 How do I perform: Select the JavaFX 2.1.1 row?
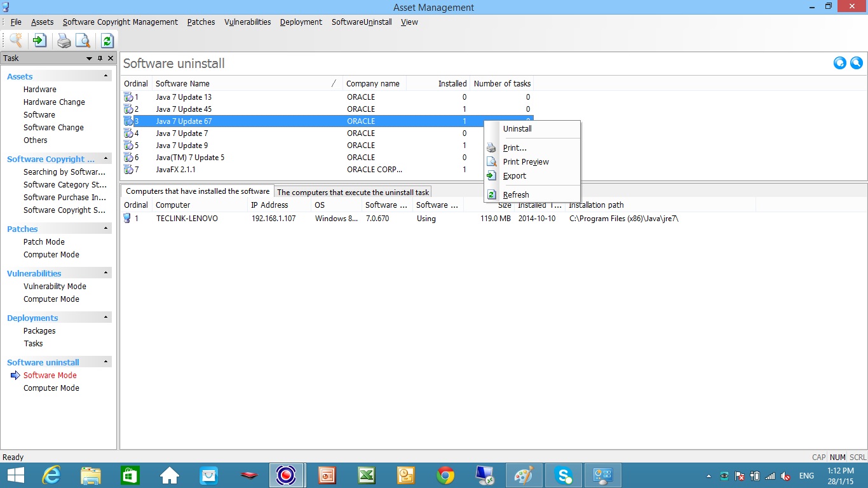[x=327, y=169]
